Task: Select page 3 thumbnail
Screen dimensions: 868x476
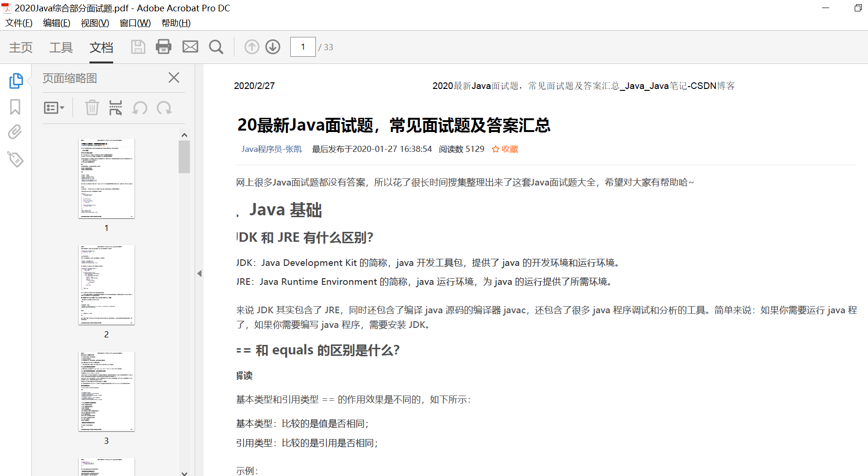Action: 107,391
